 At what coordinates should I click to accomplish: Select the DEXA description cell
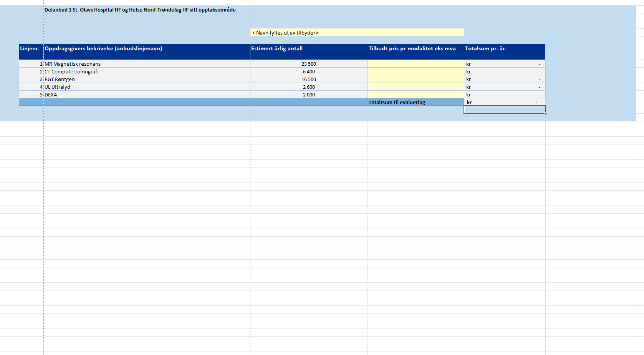click(x=147, y=95)
